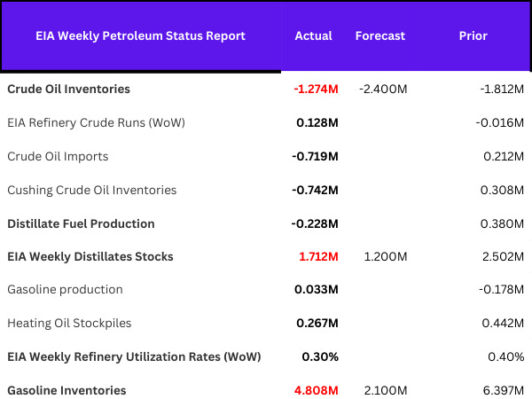Click forecast value 2.100M

click(x=386, y=390)
